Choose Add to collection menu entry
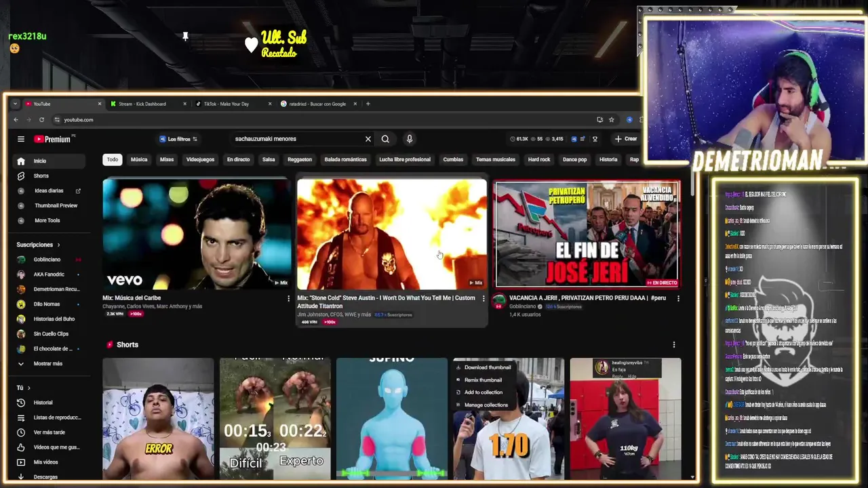This screenshot has height=488, width=868. pos(483,392)
